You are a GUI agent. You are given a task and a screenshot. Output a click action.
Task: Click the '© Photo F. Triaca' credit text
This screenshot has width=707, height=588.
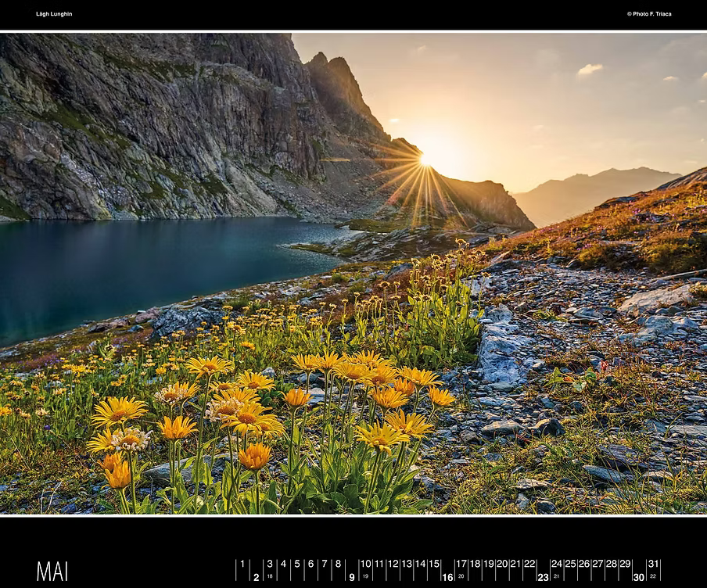click(x=649, y=14)
